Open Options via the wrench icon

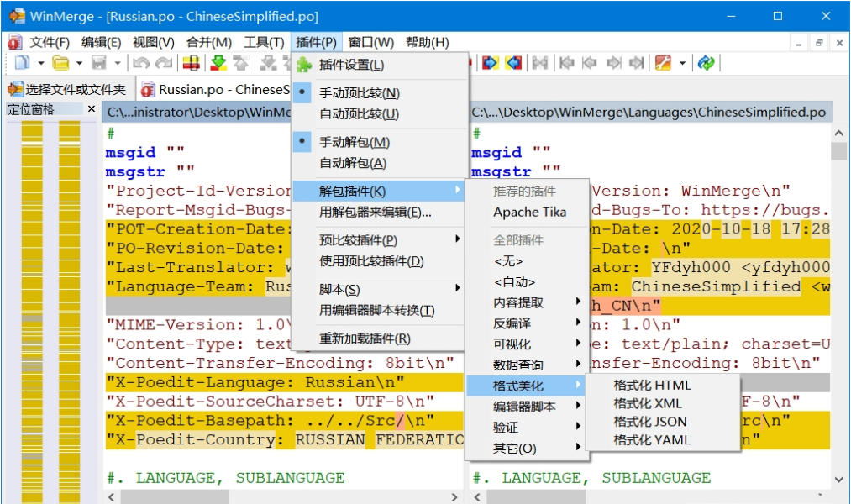(663, 63)
